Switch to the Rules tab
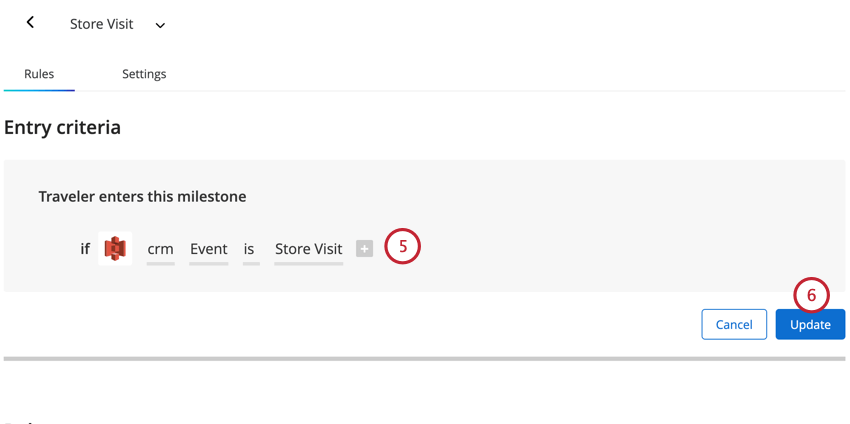850x424 pixels. [x=39, y=74]
